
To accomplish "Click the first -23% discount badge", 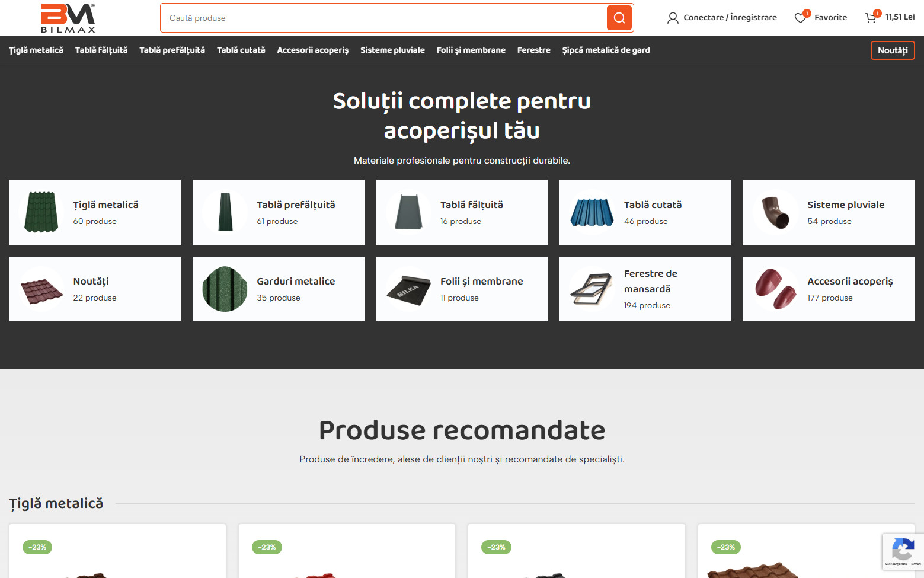I will [37, 547].
